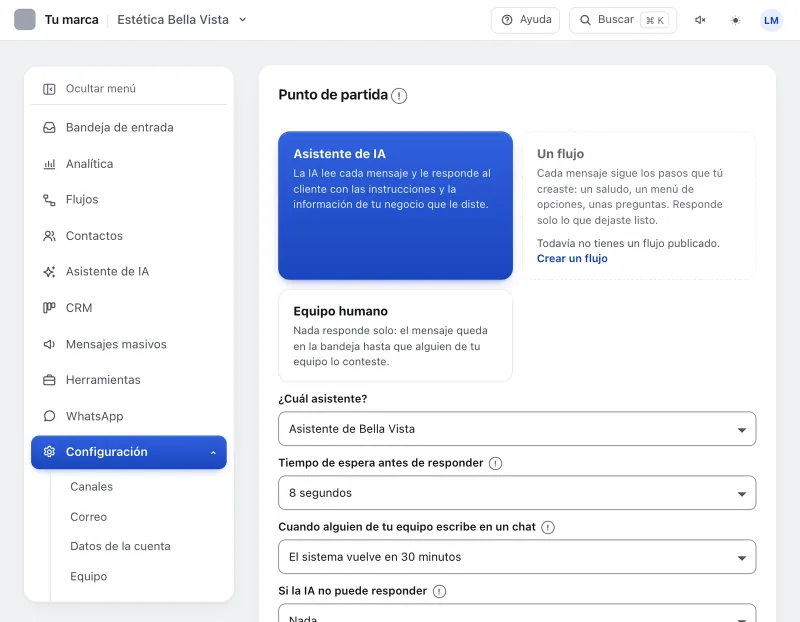Image resolution: width=800 pixels, height=622 pixels.
Task: Navigate to Flujos
Action: click(x=129, y=200)
